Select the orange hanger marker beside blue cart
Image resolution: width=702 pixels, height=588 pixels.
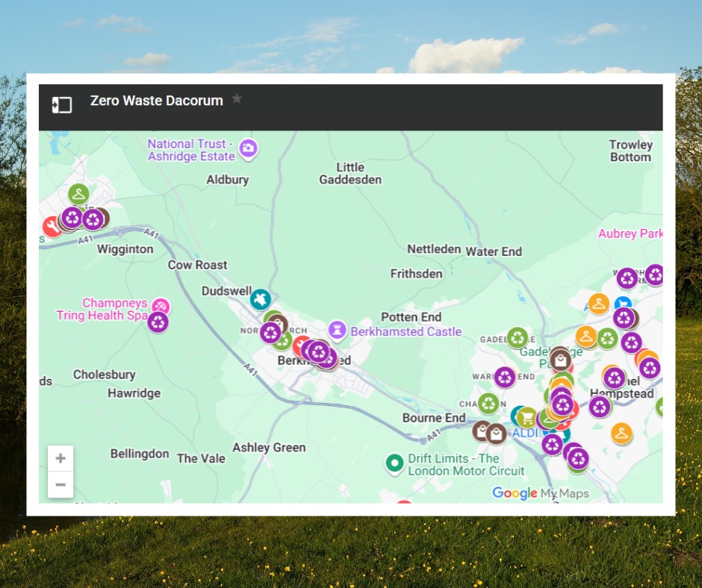coord(599,304)
